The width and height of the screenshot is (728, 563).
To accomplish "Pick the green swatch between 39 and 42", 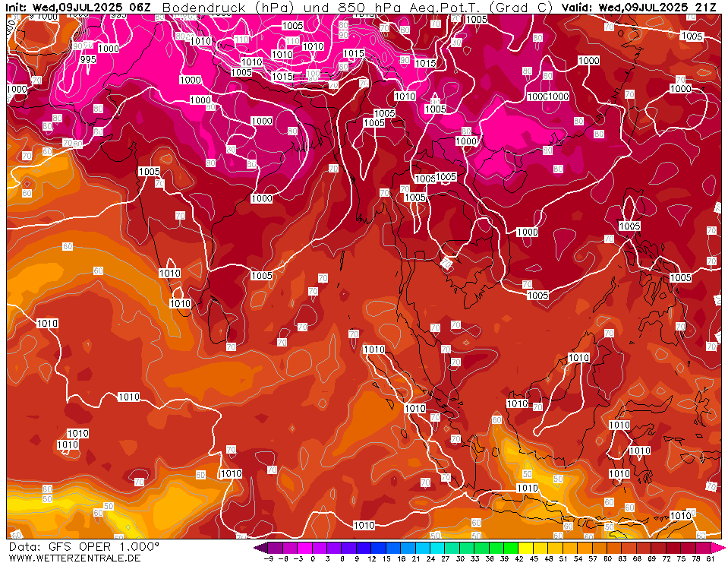I will pos(511,548).
